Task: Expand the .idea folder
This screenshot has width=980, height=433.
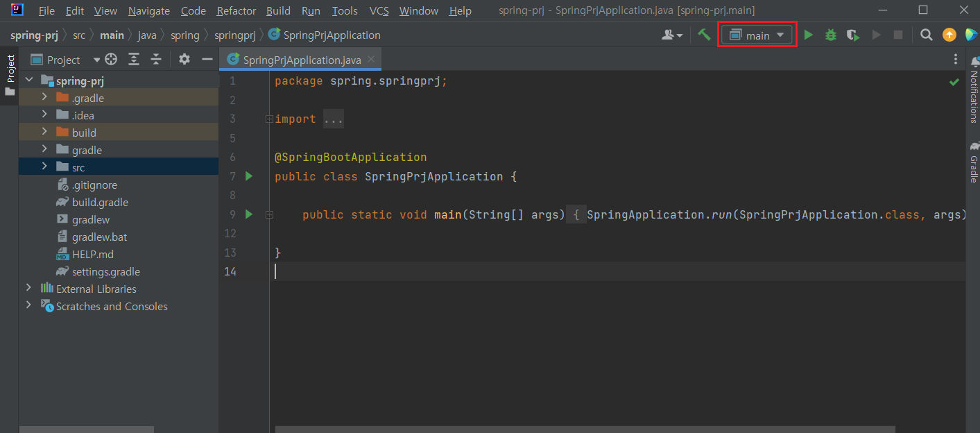Action: pos(44,115)
